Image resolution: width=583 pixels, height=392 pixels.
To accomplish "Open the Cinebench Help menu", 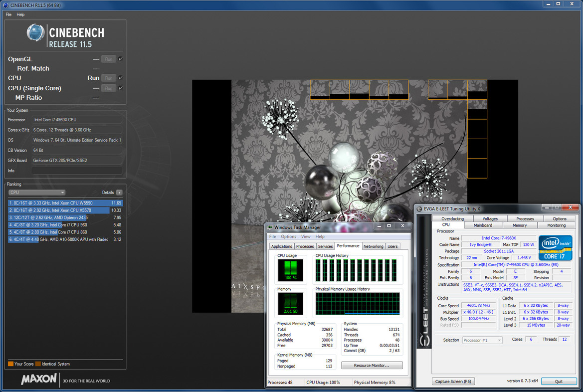I will pos(20,14).
